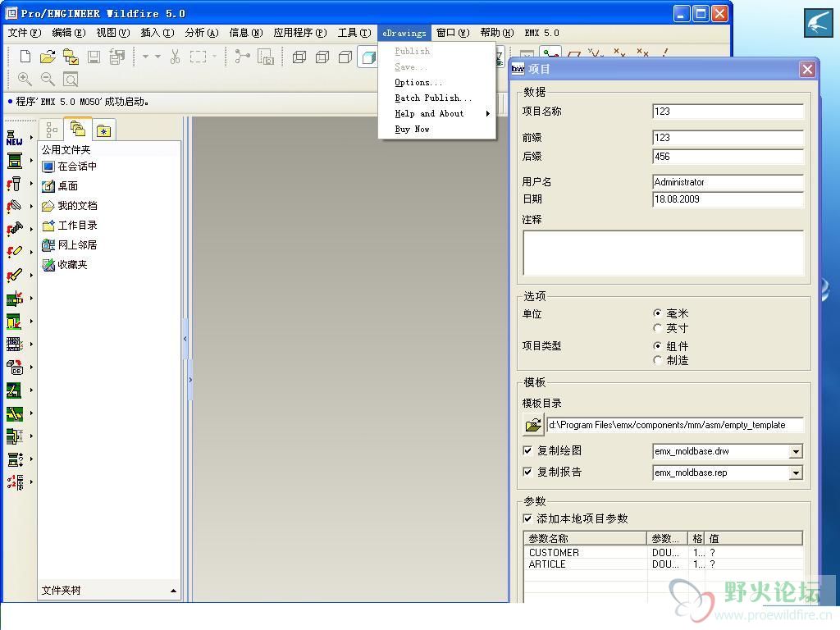Click the no hidden display icon
The height and width of the screenshot is (630, 840).
pos(345,57)
